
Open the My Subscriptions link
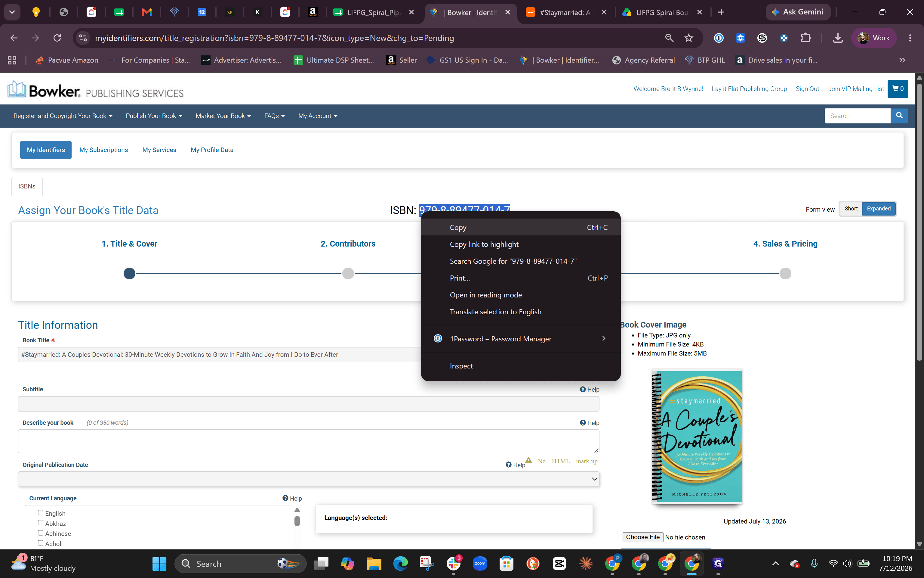103,150
